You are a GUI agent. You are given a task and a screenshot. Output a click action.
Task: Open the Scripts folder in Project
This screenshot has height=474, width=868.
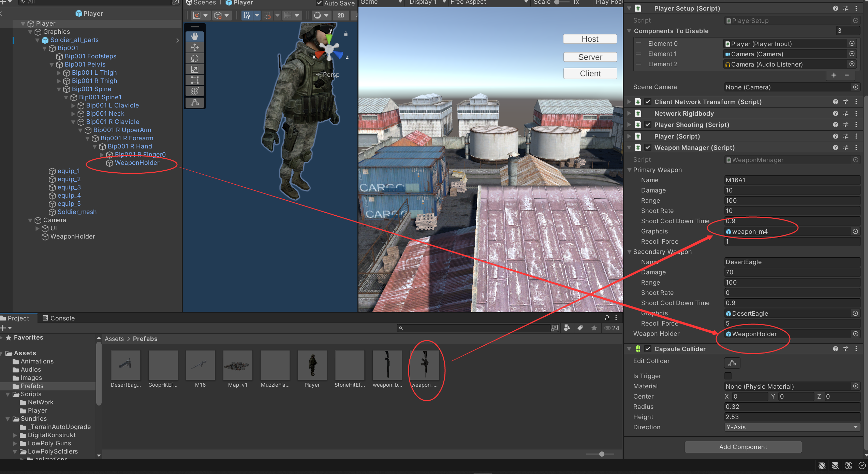point(31,394)
